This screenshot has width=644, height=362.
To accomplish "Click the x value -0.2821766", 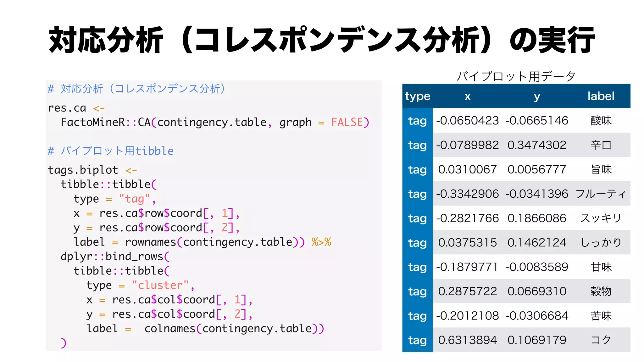I will 468,218.
